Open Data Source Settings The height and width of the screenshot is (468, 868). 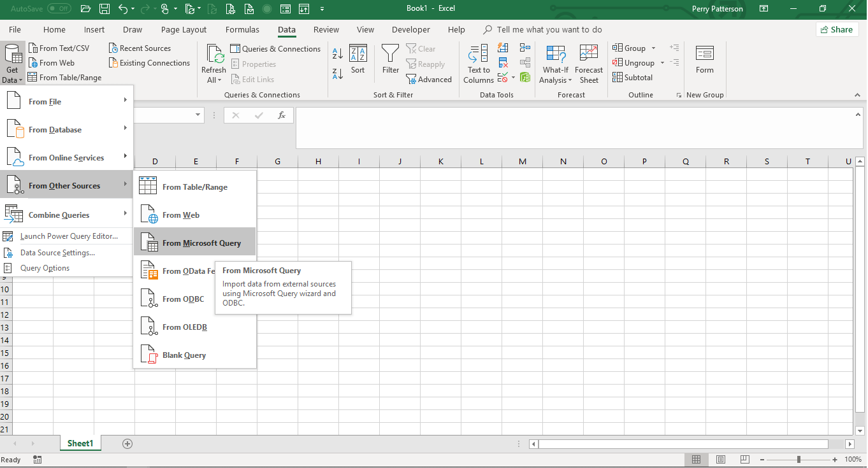67,253
